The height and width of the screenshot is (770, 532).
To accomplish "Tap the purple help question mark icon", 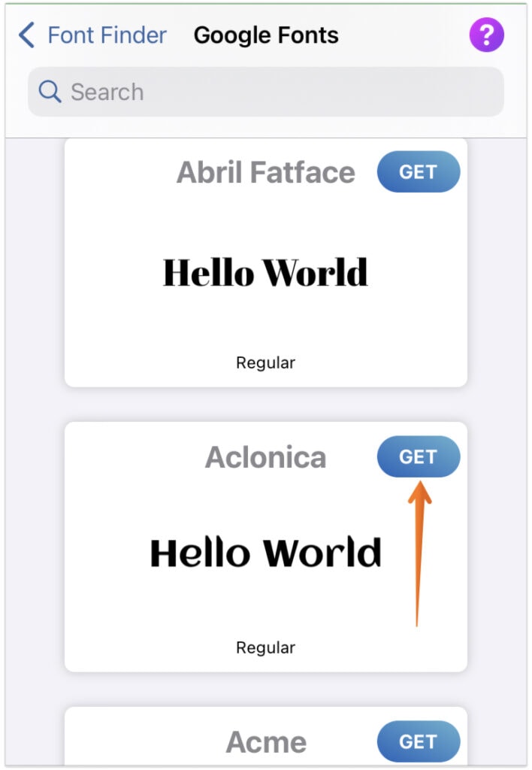I will (486, 35).
